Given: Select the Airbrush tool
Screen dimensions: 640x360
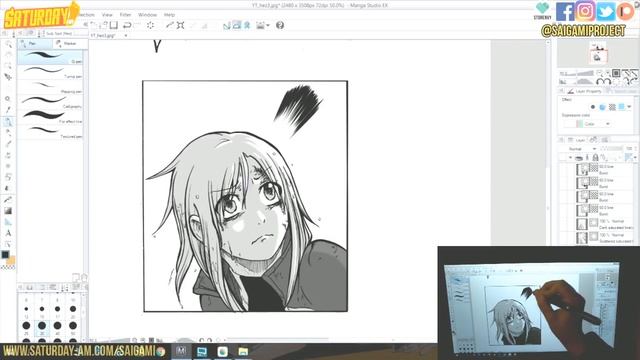Looking at the screenshot, I should click(8, 155).
